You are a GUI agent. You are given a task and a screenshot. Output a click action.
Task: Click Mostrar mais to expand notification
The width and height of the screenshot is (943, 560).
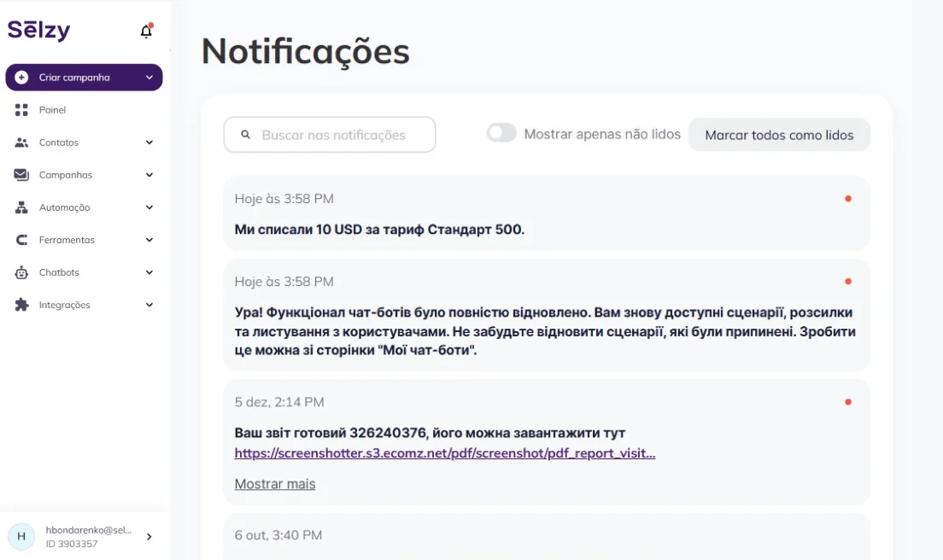point(275,484)
